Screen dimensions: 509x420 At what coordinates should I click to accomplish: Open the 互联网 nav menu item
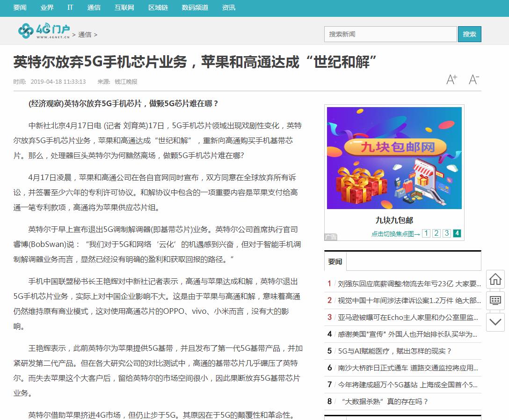[124, 7]
